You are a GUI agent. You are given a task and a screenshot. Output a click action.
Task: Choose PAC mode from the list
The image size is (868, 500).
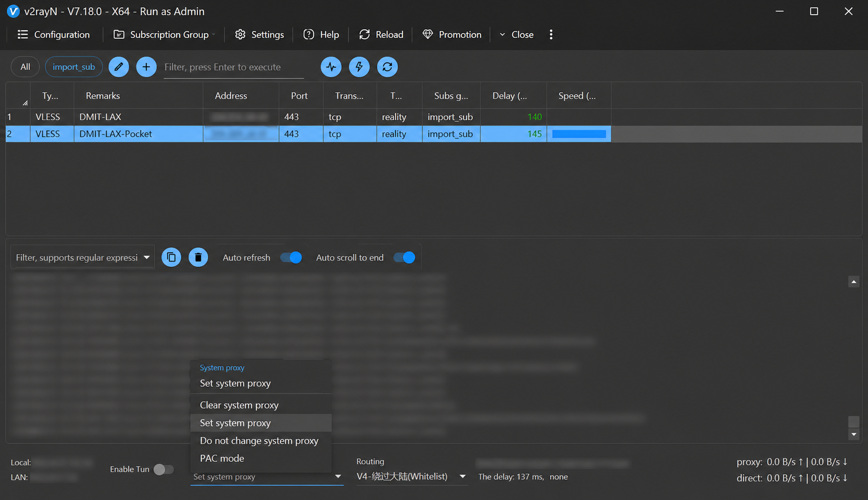261,459
